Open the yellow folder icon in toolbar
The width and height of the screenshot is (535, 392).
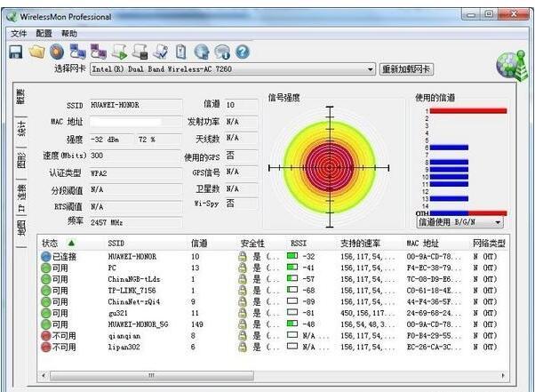point(36,52)
